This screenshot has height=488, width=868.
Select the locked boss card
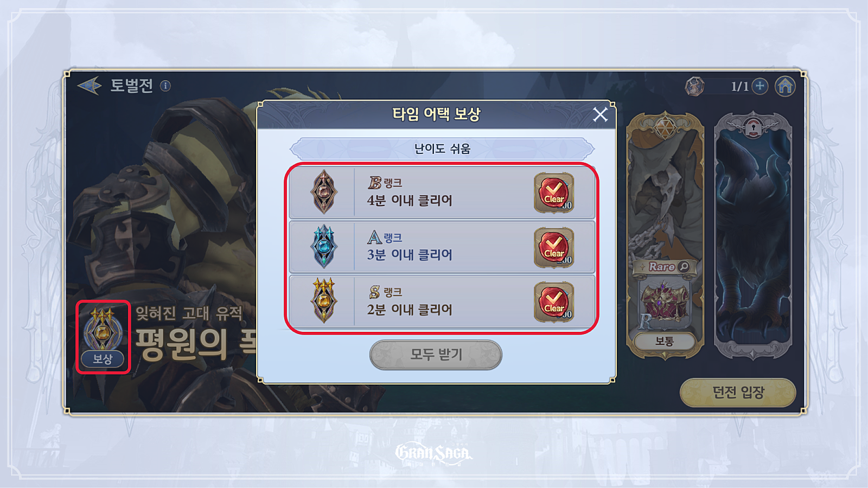[x=753, y=236]
